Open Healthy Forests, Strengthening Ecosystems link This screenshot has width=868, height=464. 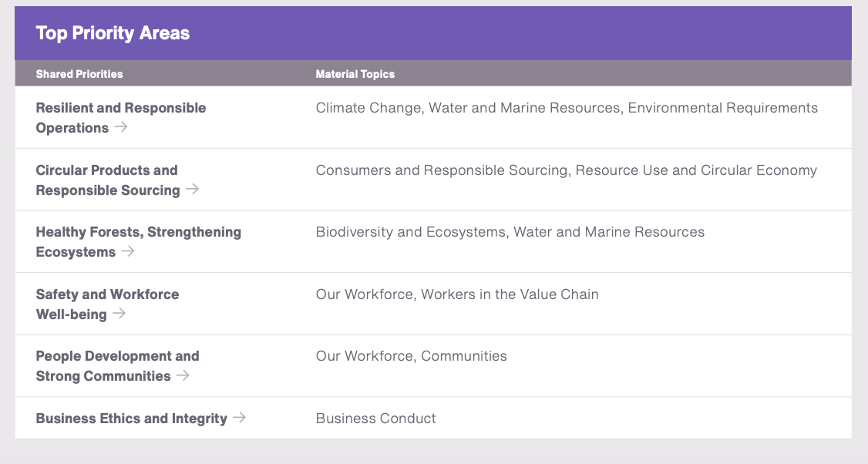pyautogui.click(x=139, y=242)
